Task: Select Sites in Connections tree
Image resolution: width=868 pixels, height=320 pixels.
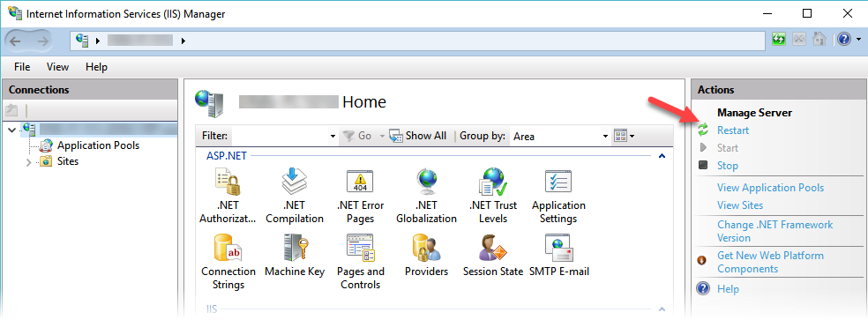Action: (68, 161)
